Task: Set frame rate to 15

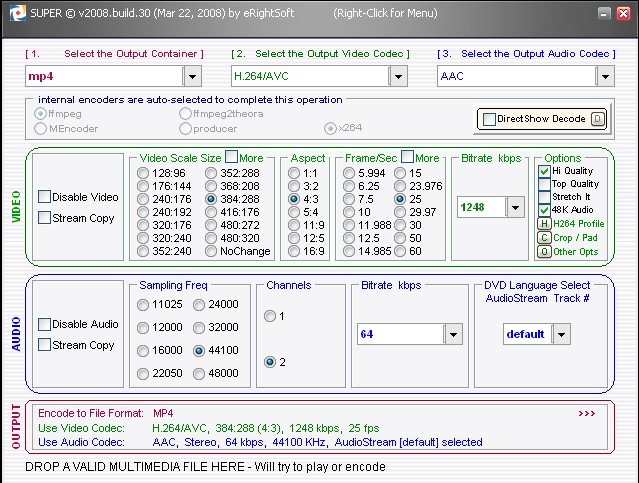Action: (x=400, y=173)
